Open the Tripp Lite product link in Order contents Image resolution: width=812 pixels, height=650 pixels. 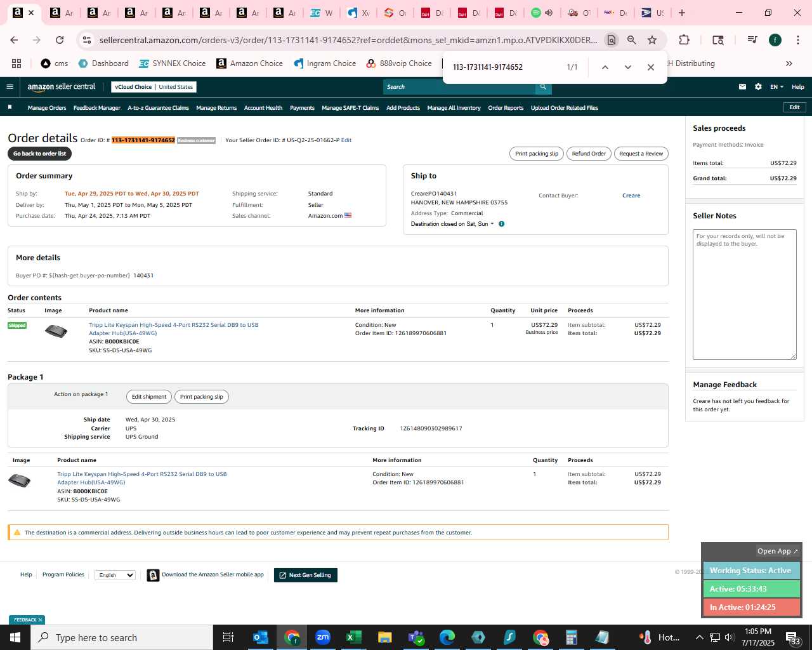click(x=174, y=329)
